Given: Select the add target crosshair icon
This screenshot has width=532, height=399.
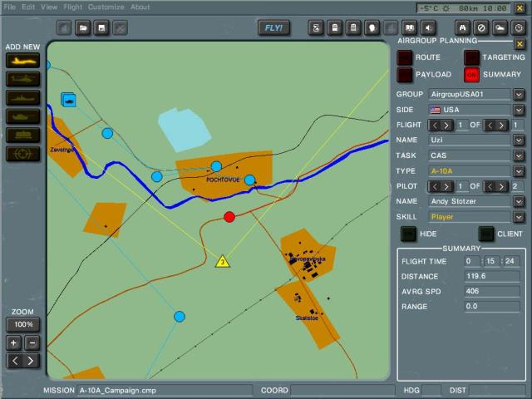Looking at the screenshot, I should pyautogui.click(x=22, y=153).
